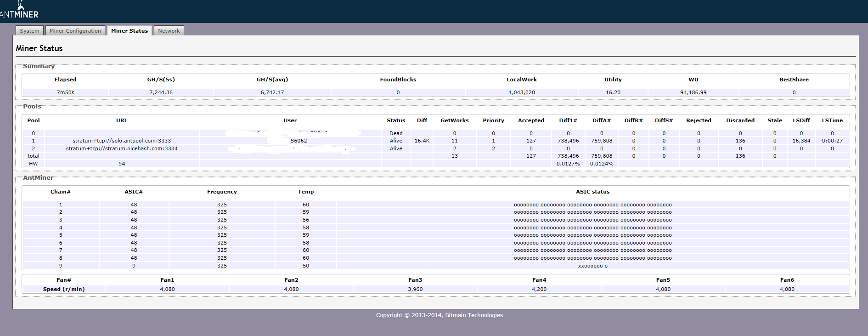Click the Frequency column header

[x=222, y=192]
